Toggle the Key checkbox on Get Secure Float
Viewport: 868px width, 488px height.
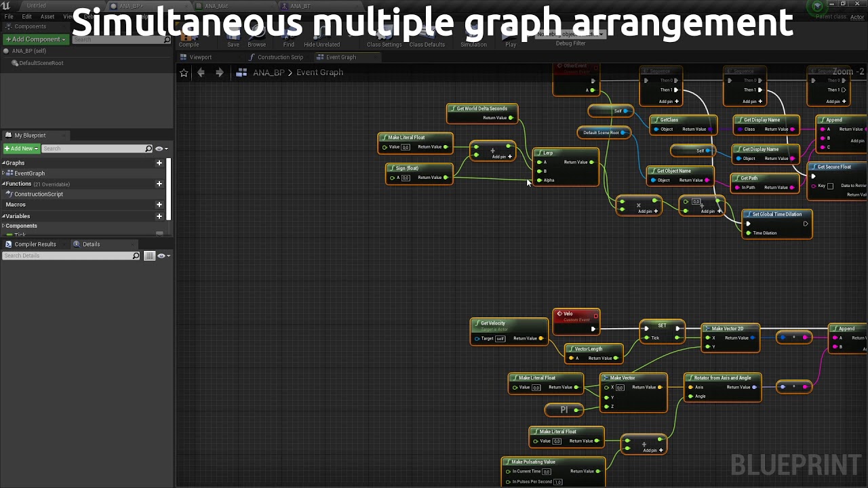tap(830, 186)
